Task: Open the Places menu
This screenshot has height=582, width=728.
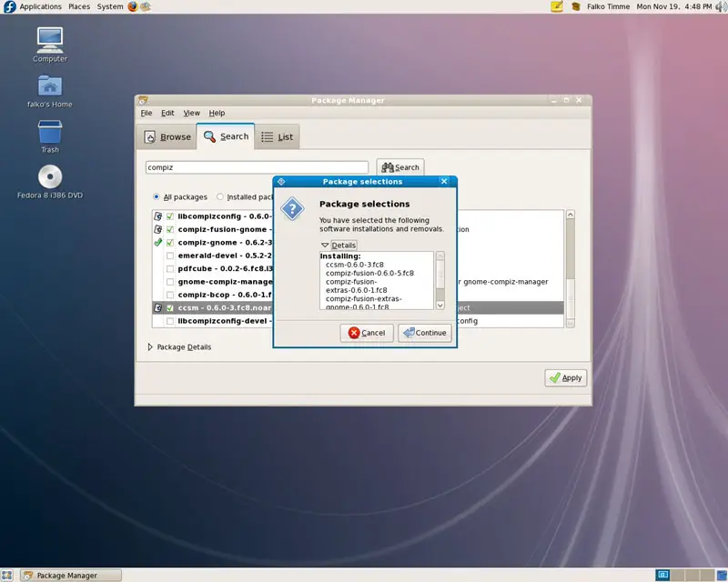Action: [x=79, y=6]
